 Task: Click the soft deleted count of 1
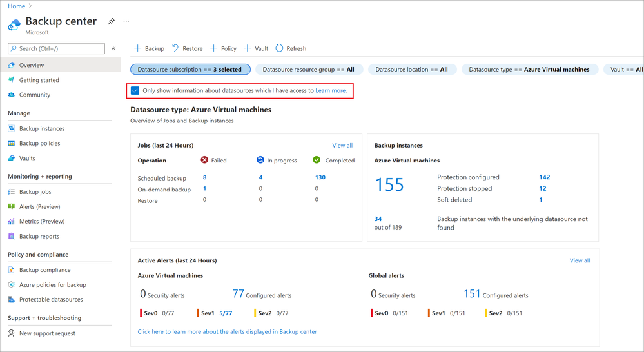pos(540,200)
